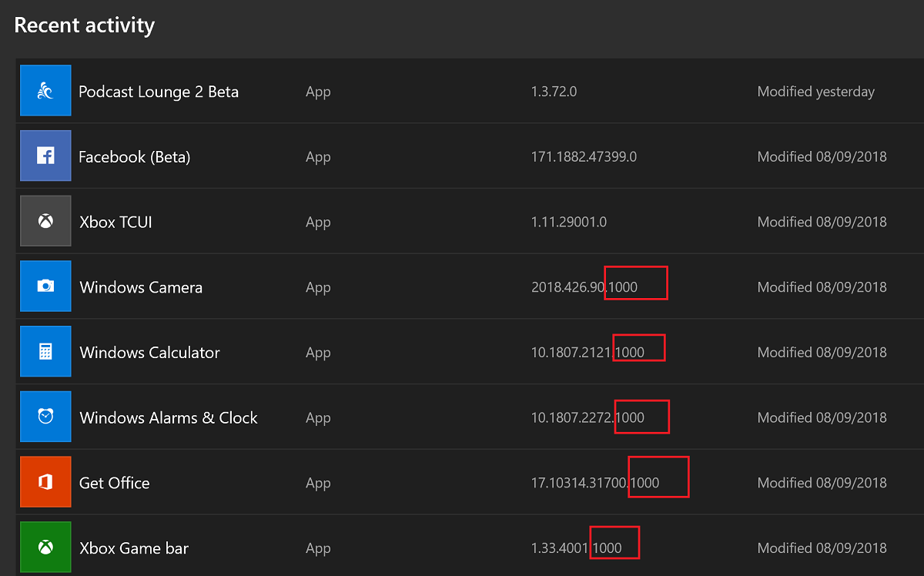
Task: Select Facebook version 171.1882.47399.0
Action: point(584,157)
